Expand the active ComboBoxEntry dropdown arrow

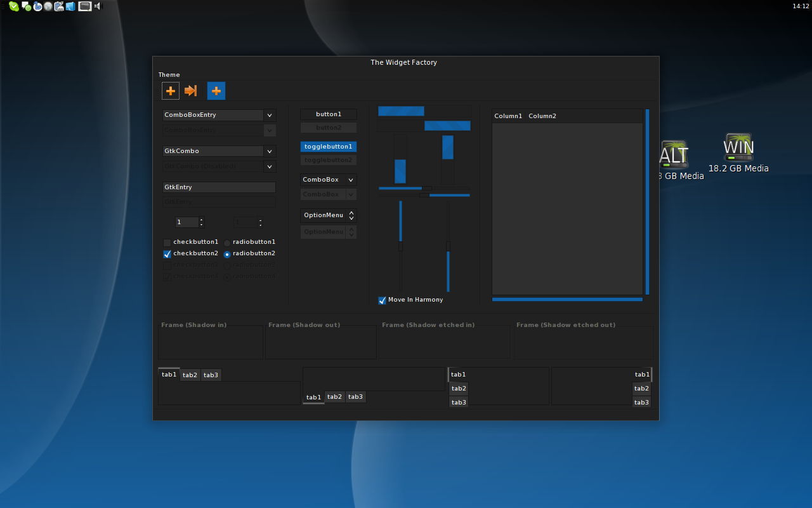tap(270, 115)
